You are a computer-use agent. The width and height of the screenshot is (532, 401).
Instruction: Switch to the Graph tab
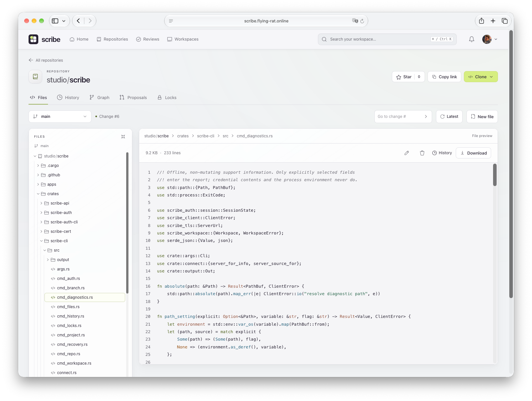(x=99, y=97)
